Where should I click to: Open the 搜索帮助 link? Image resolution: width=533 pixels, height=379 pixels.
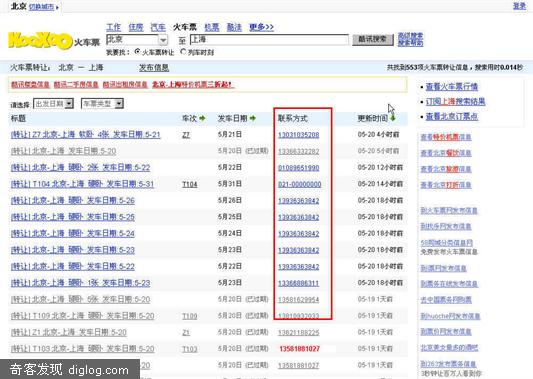[x=410, y=43]
